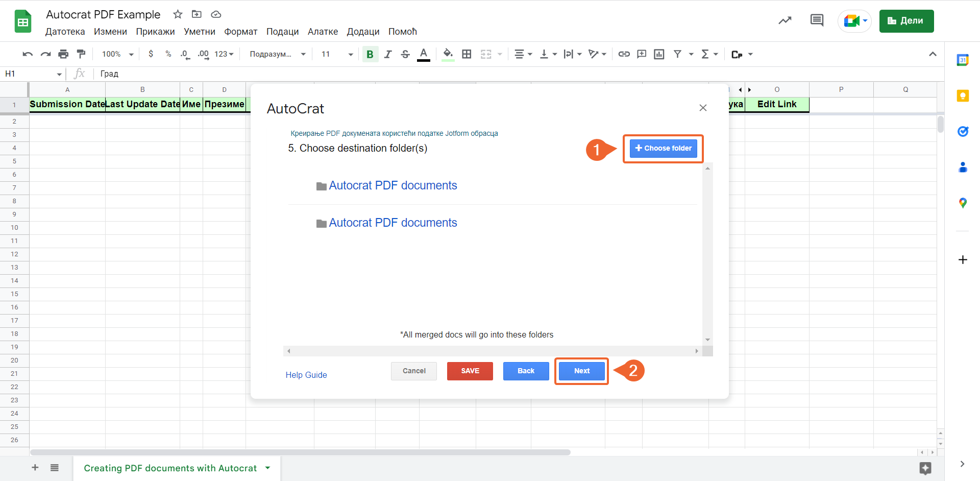This screenshot has width=980, height=481.
Task: Decrease decimal places
Action: [185, 54]
